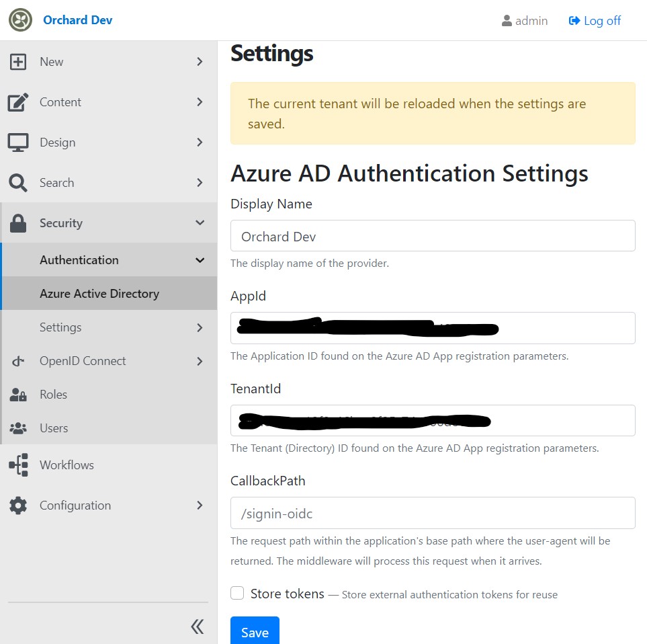Click the admin user icon
647x644 pixels.
click(507, 21)
